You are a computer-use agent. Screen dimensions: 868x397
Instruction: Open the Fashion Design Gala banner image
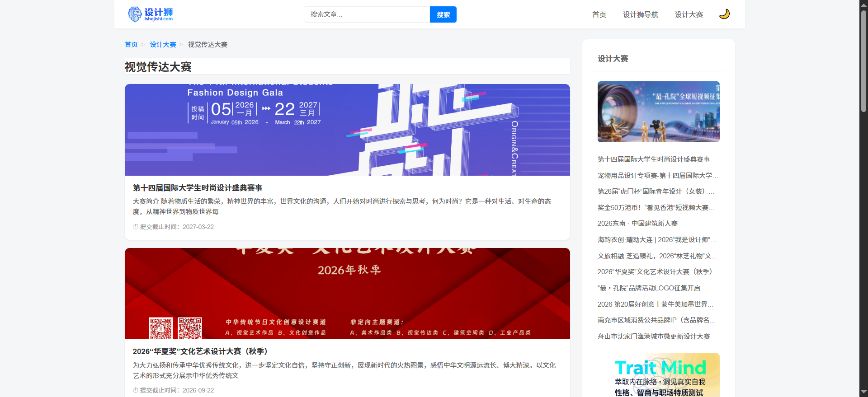(347, 130)
